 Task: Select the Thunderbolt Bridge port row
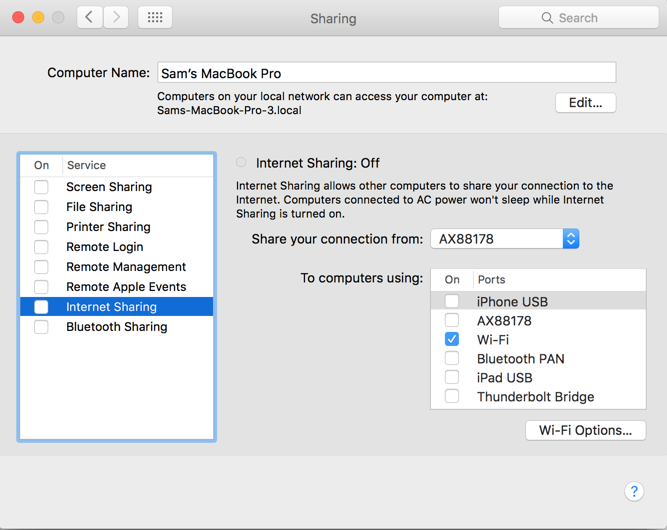coord(535,397)
